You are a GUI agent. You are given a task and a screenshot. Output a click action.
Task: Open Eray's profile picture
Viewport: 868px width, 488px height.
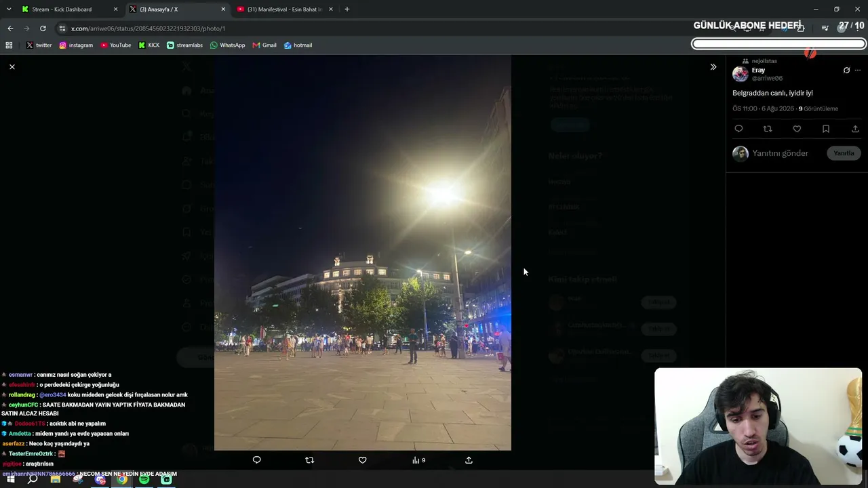[x=741, y=74]
